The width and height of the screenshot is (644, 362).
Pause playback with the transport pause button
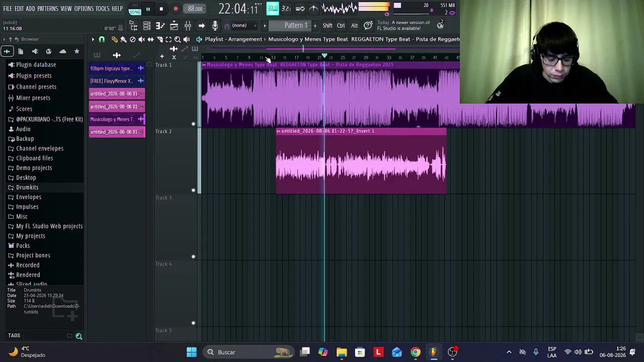(x=148, y=9)
